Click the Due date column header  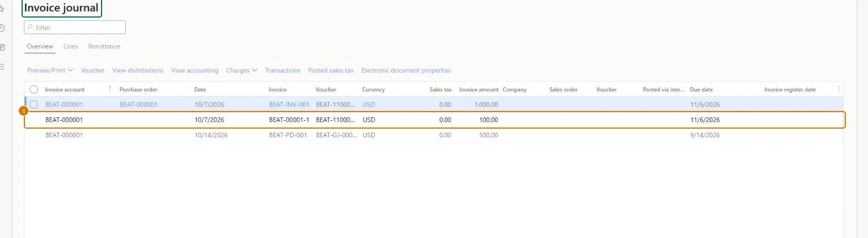pos(701,90)
